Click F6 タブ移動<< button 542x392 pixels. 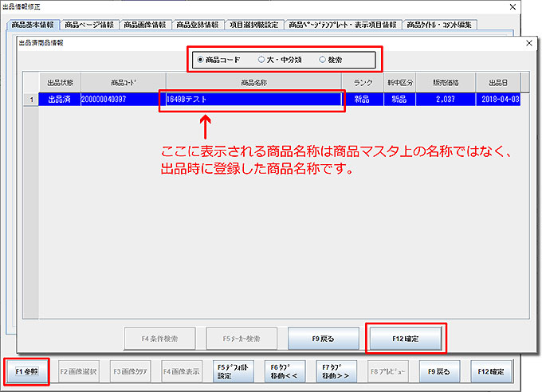click(x=285, y=371)
